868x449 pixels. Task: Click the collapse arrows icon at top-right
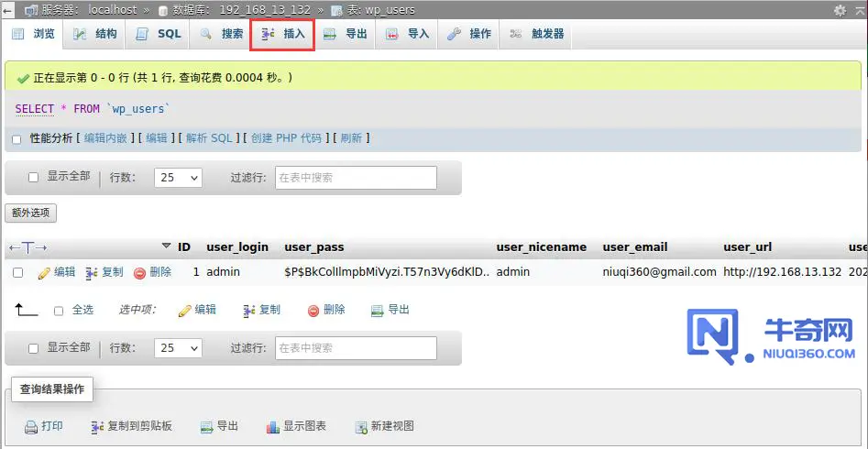[x=861, y=10]
